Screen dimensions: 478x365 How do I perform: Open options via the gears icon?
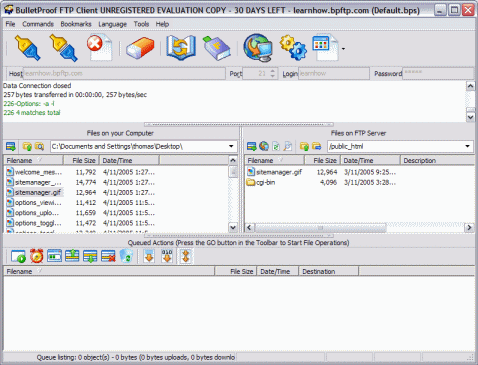[x=293, y=48]
